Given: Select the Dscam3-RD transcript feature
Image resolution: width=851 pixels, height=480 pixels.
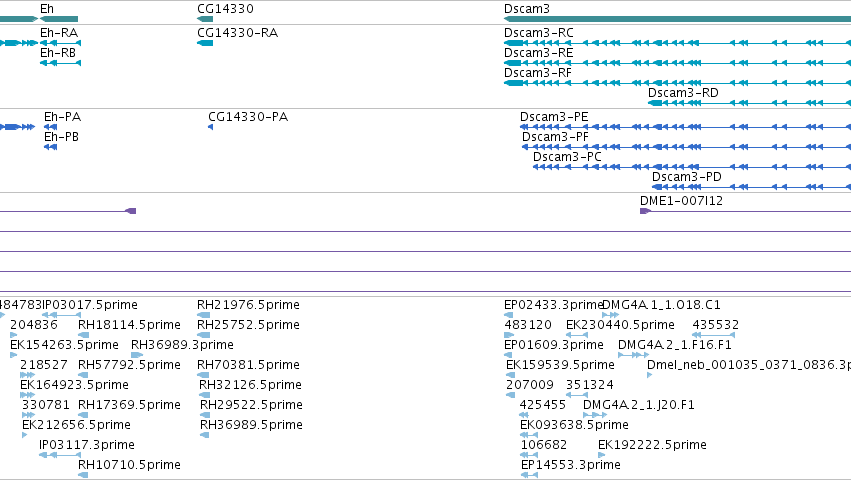Looking at the screenshot, I should point(750,103).
